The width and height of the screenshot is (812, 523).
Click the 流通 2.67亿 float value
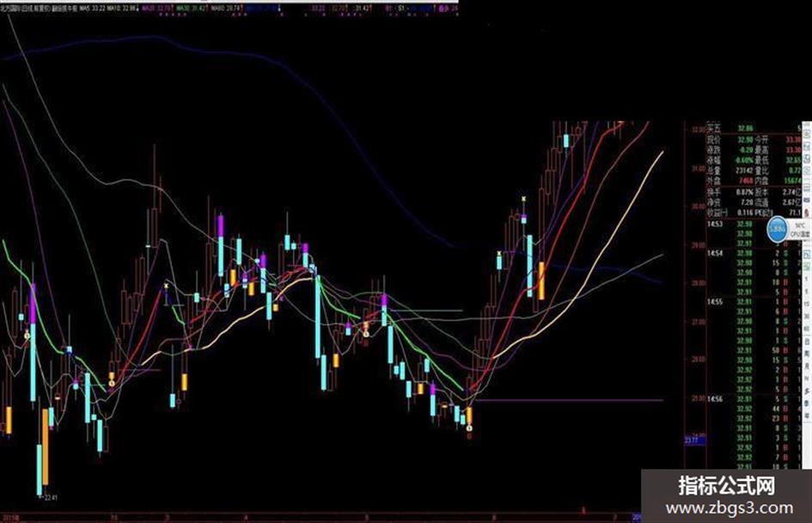[791, 203]
